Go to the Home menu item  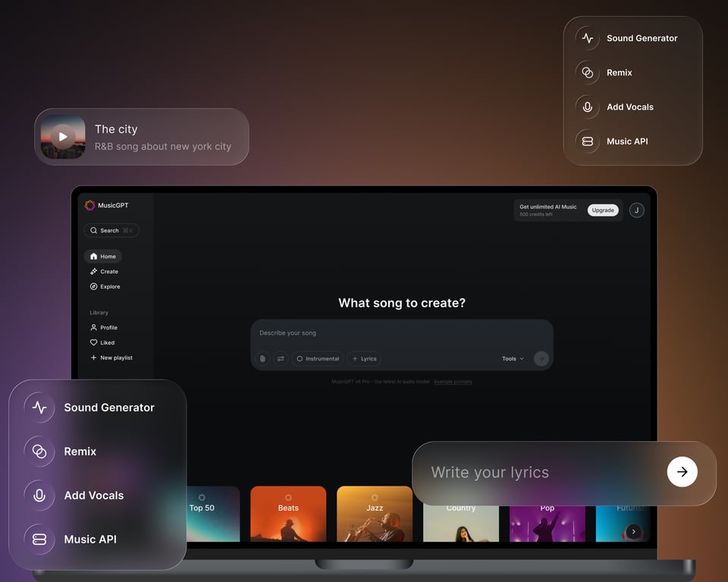102,256
